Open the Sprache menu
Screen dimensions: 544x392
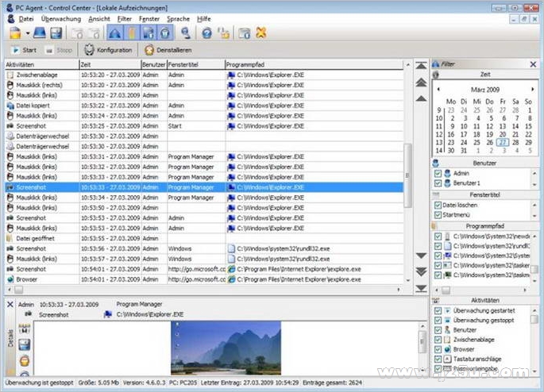click(177, 17)
